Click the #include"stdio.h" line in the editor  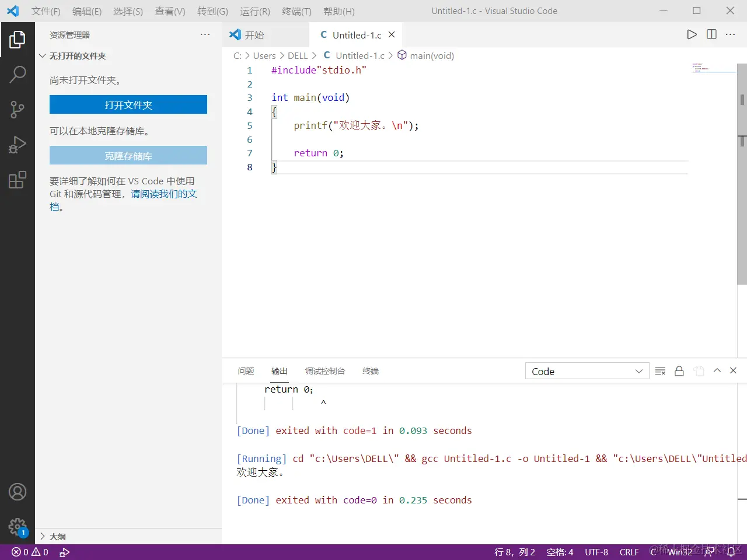point(319,70)
